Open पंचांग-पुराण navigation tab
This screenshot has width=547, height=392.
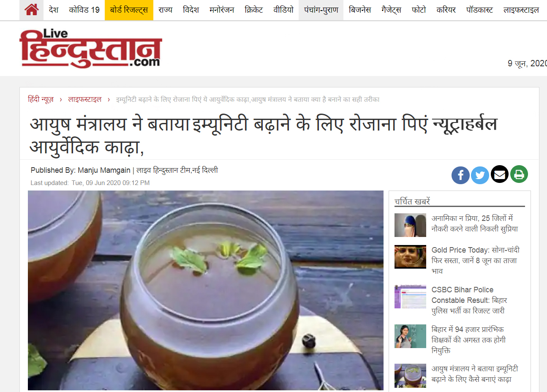point(321,10)
